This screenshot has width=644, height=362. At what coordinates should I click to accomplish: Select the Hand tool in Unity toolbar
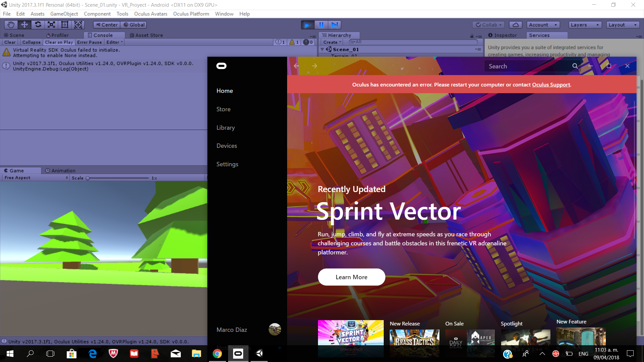(x=11, y=25)
